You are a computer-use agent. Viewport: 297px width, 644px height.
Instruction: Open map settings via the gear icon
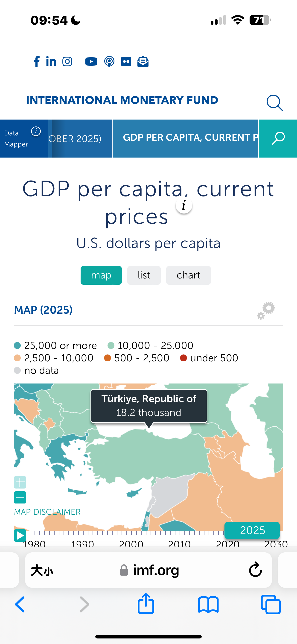[266, 310]
